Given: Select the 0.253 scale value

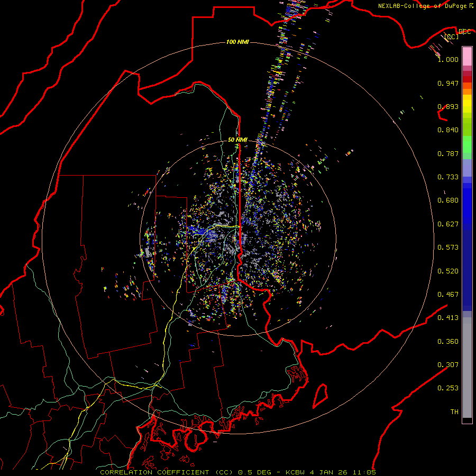Looking at the screenshot, I should point(448,388).
